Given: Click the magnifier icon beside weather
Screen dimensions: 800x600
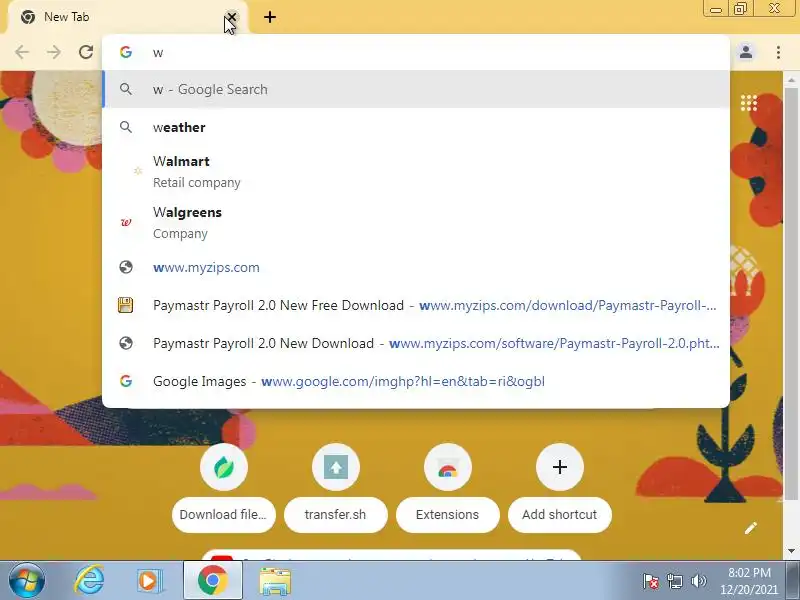Looking at the screenshot, I should 126,127.
